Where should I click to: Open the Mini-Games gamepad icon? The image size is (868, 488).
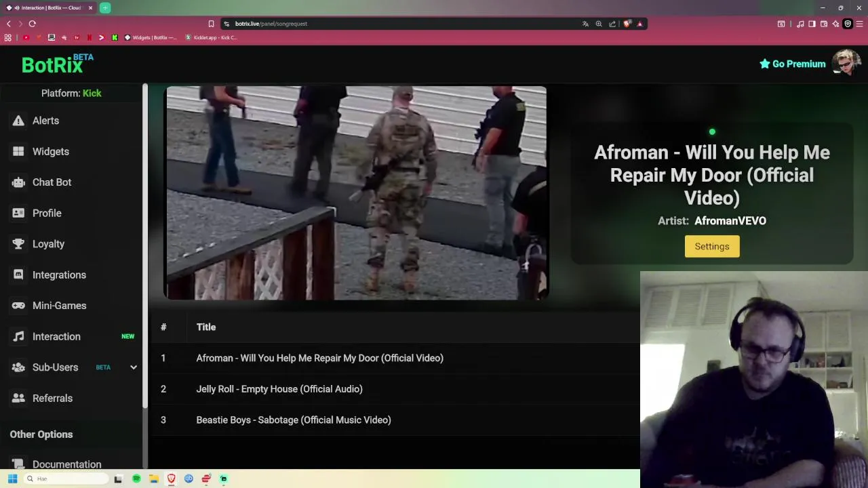[x=18, y=306]
